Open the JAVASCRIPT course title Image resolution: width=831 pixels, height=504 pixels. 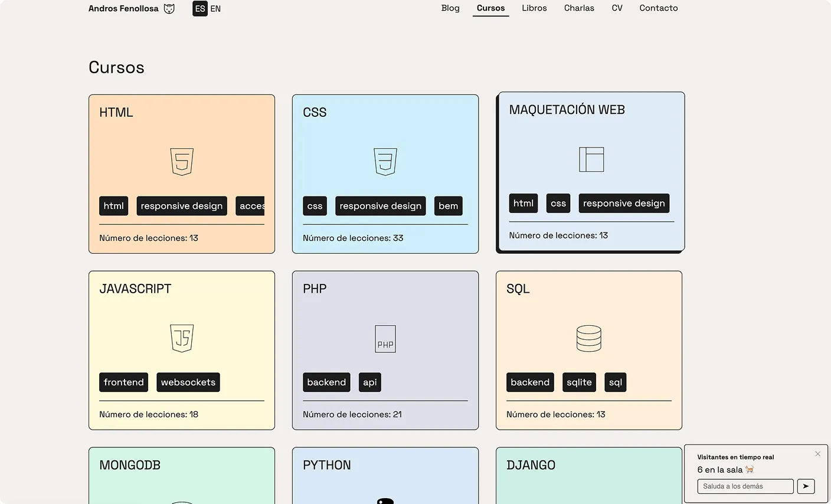tap(135, 289)
